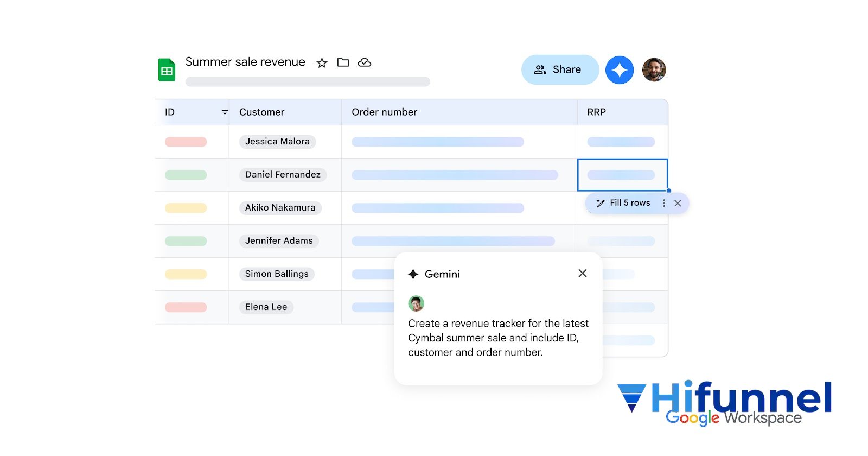Click the red ID pill in Elena Lee row
The width and height of the screenshot is (868, 456).
click(186, 307)
